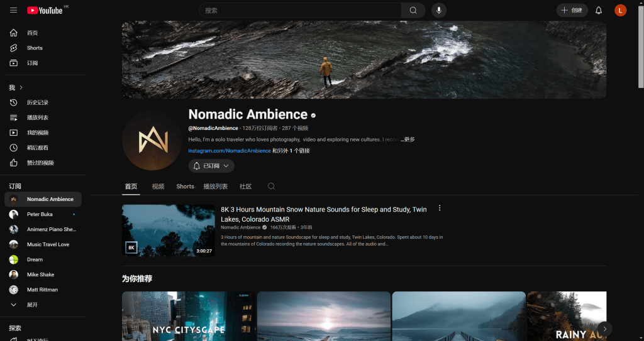Expand channel description with 更多
644x341 pixels.
[408, 139]
